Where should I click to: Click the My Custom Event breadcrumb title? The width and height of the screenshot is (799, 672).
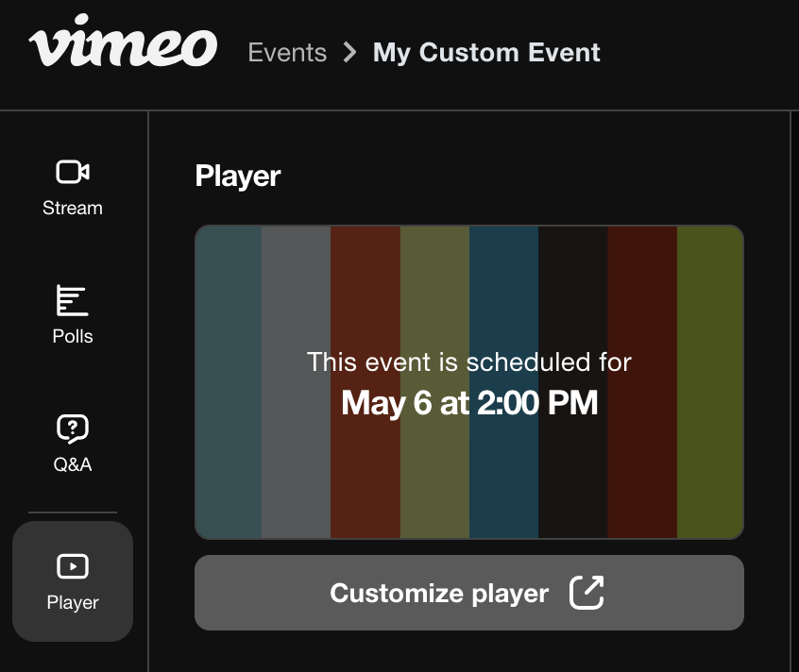[486, 52]
